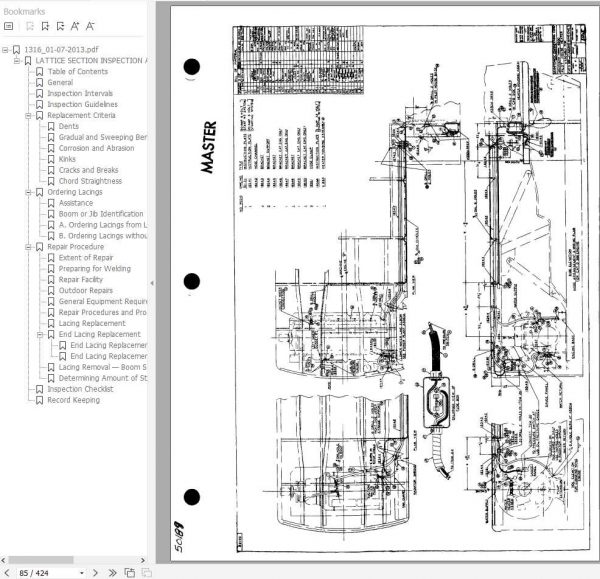The height and width of the screenshot is (579, 600).
Task: Collapse the 1316_01-07-2013.pdf root node
Action: point(5,50)
